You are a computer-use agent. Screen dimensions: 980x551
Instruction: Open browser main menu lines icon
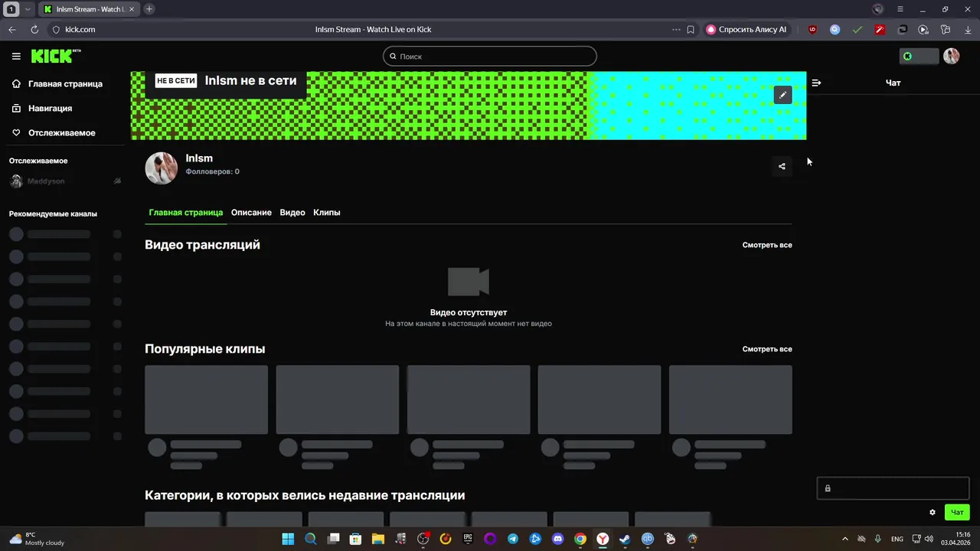pos(900,9)
